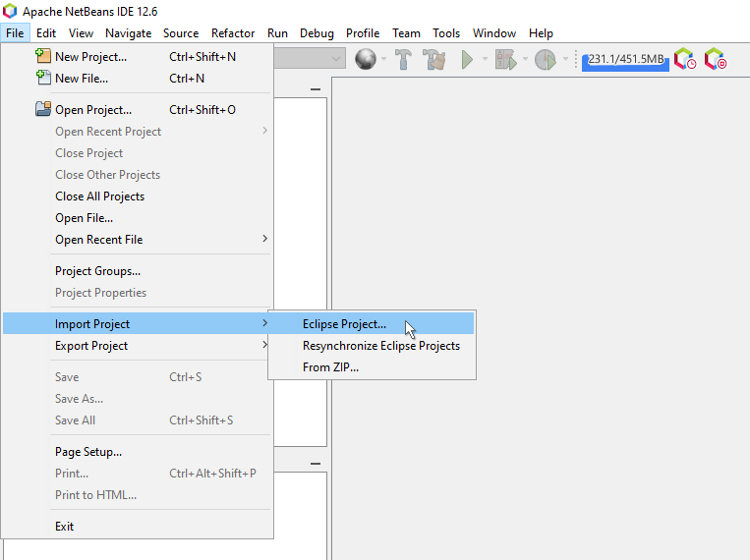Click the New Project icon in File menu
Image resolution: width=750 pixels, height=560 pixels.
43,56
